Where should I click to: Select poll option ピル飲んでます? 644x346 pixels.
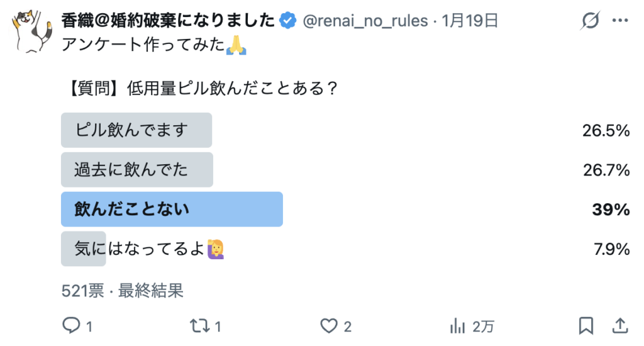[x=136, y=130]
